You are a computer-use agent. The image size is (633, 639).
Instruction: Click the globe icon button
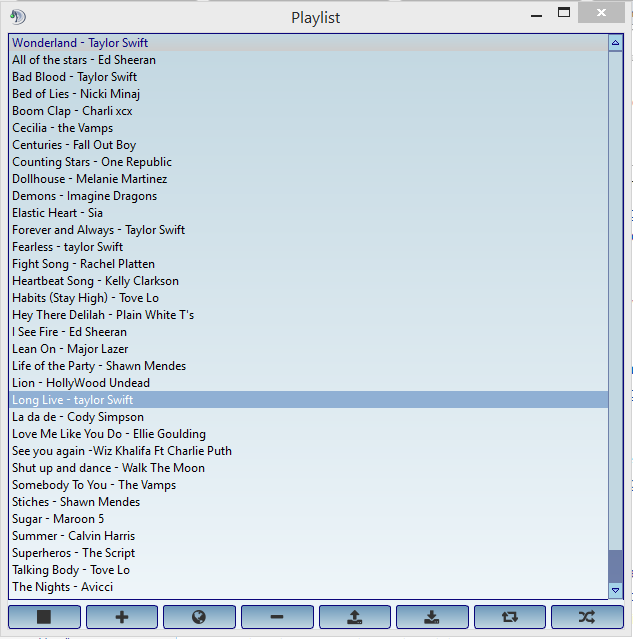coord(199,617)
